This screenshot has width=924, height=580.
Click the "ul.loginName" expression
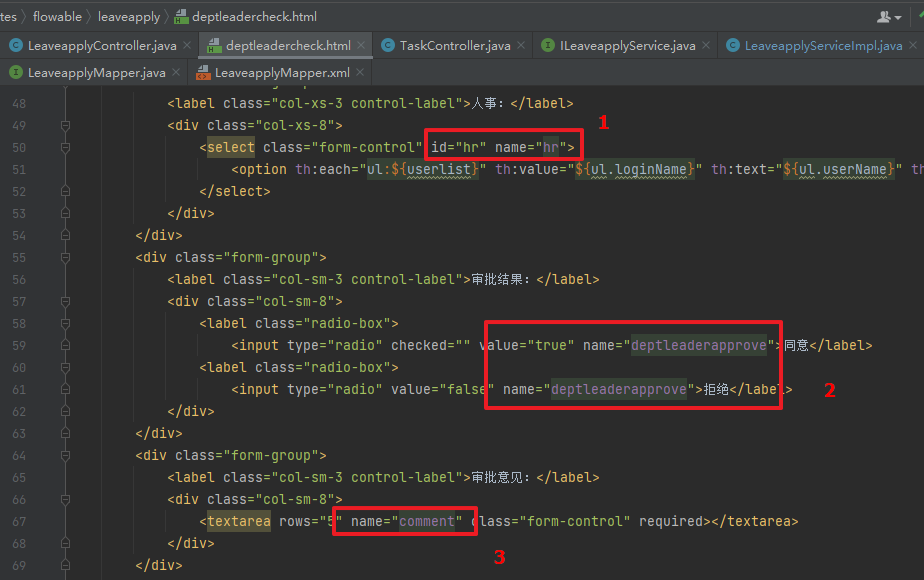tap(639, 170)
